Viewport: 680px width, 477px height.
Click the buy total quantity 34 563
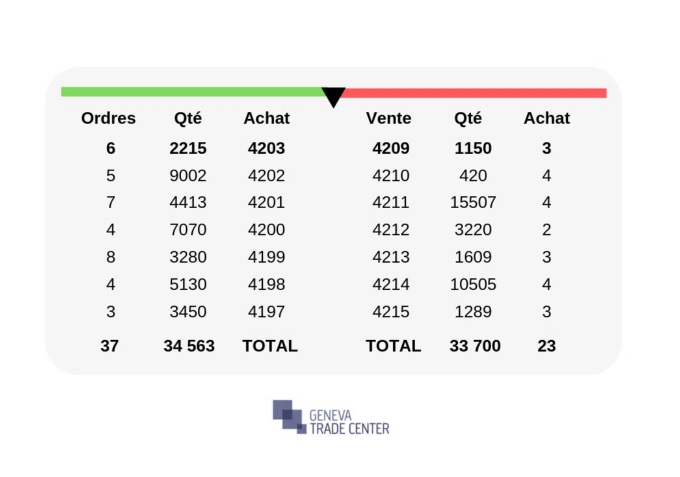(189, 346)
